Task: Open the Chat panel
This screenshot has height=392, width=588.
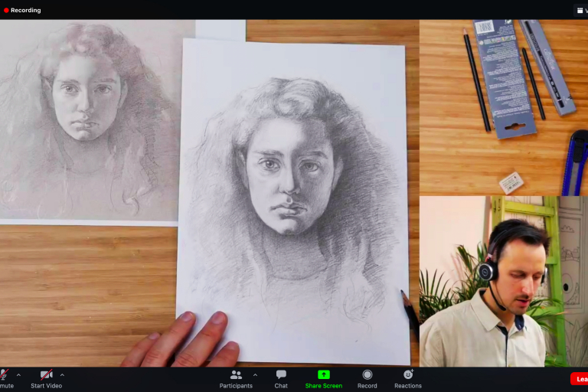Action: pyautogui.click(x=281, y=374)
